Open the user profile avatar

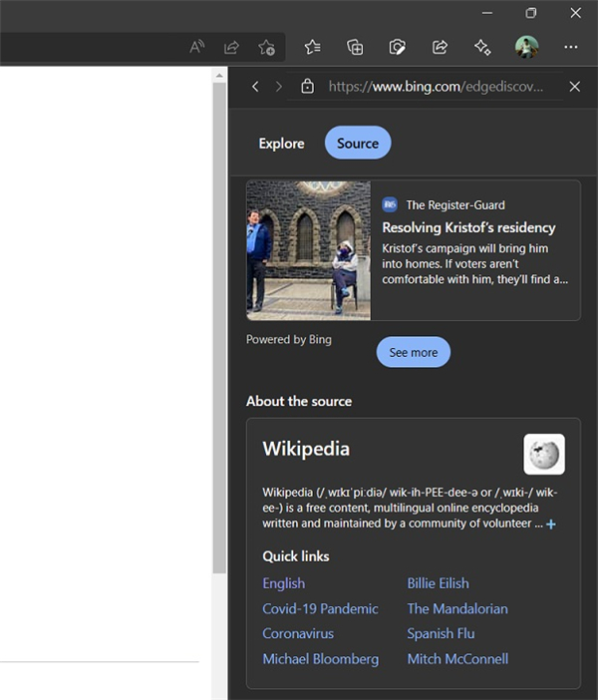coord(526,47)
